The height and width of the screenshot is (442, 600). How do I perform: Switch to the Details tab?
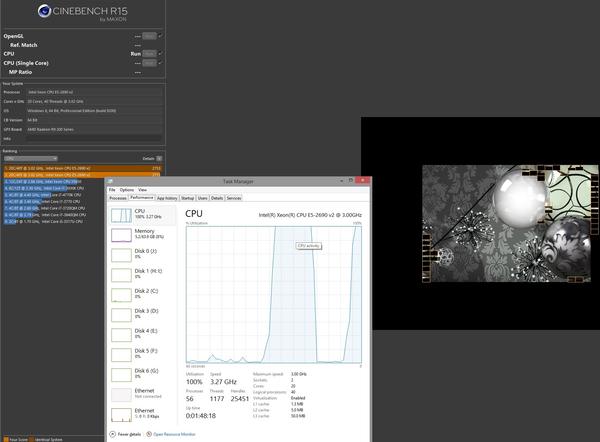217,198
